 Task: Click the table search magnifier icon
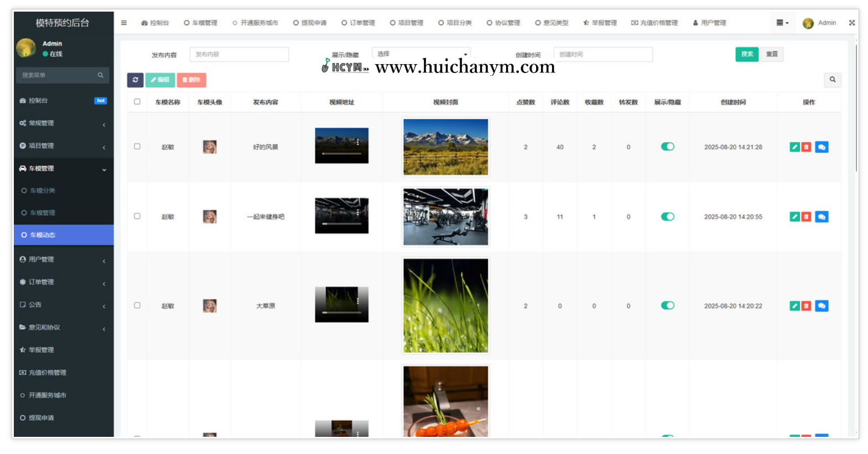[x=832, y=80]
